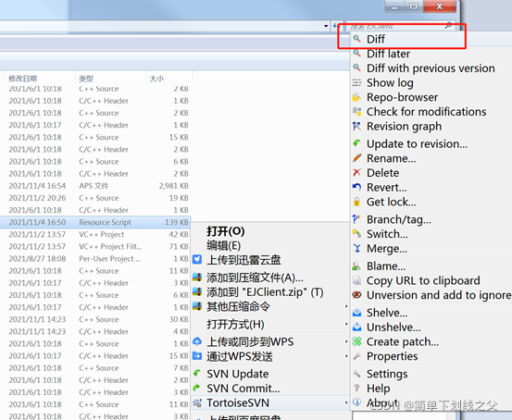
Task: Click the 上传或同步到WPS cloud icon
Action: [197, 341]
